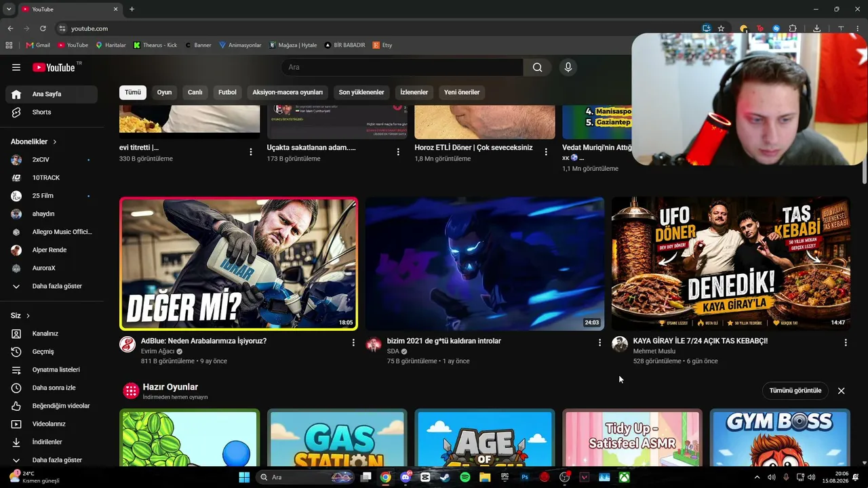868x488 pixels.
Task: Play the DEĞER Mİ? AdBlue thumbnail
Action: click(239, 264)
